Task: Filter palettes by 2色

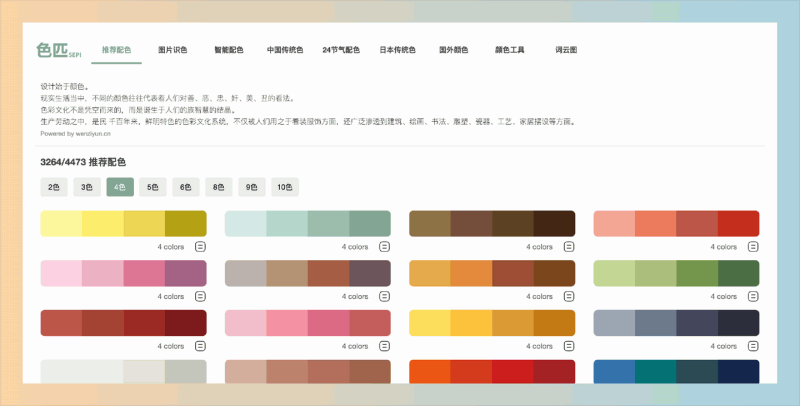Action: [x=54, y=187]
